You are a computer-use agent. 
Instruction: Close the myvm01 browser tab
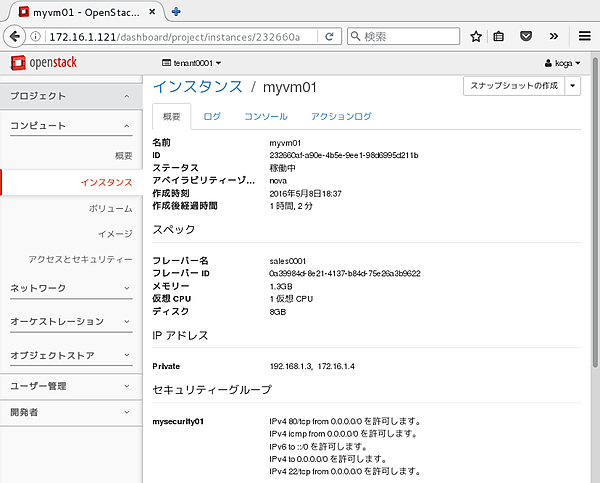coord(151,11)
